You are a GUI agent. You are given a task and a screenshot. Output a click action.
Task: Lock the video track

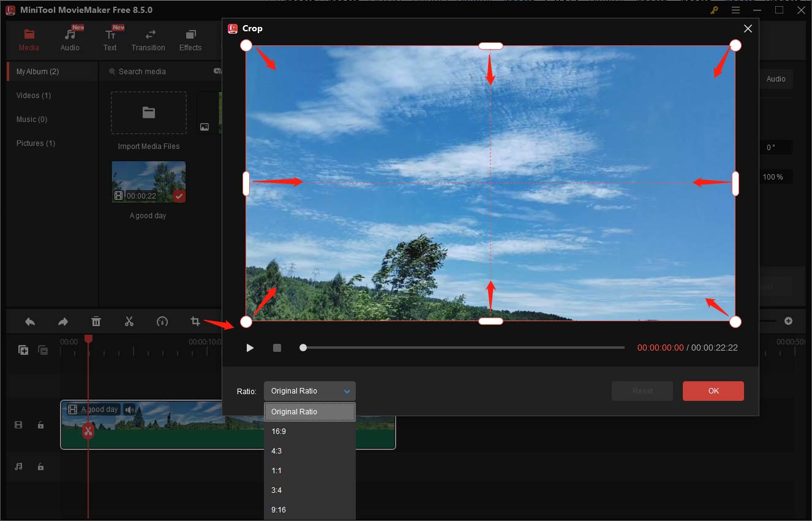pos(40,425)
